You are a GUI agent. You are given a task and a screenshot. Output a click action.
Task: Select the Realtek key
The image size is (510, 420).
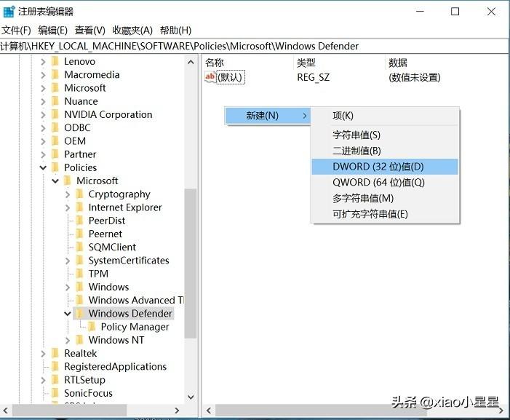(x=80, y=353)
